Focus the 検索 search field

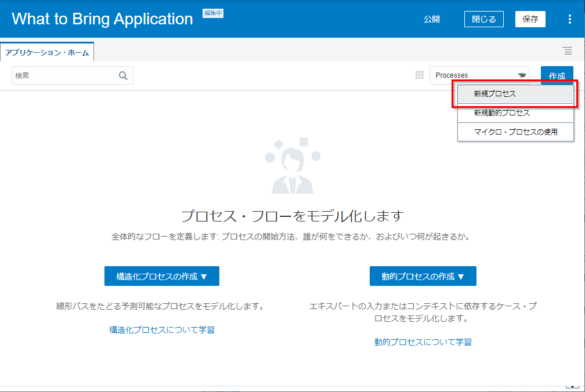pos(64,75)
